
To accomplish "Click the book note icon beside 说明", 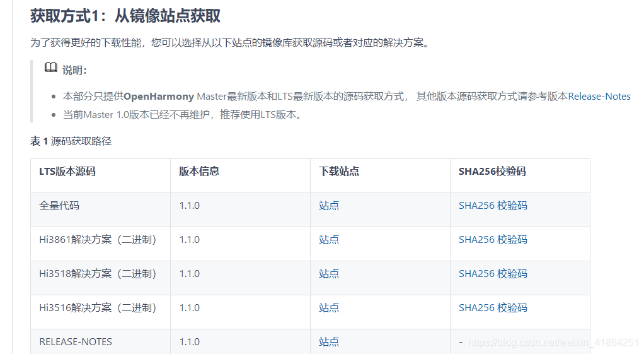I will 51,68.
